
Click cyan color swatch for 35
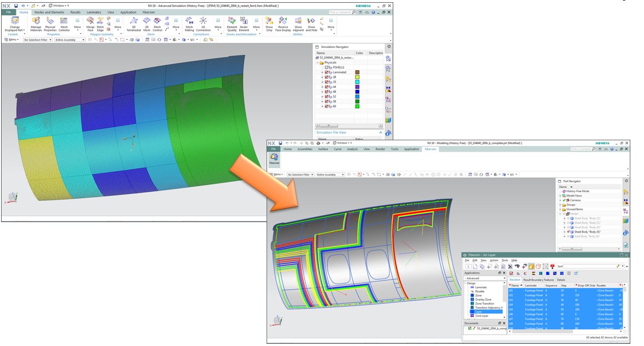point(357,82)
